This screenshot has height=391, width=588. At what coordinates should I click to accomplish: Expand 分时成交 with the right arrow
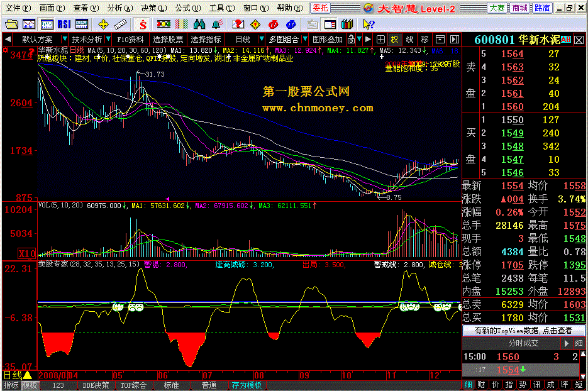(x=566, y=343)
